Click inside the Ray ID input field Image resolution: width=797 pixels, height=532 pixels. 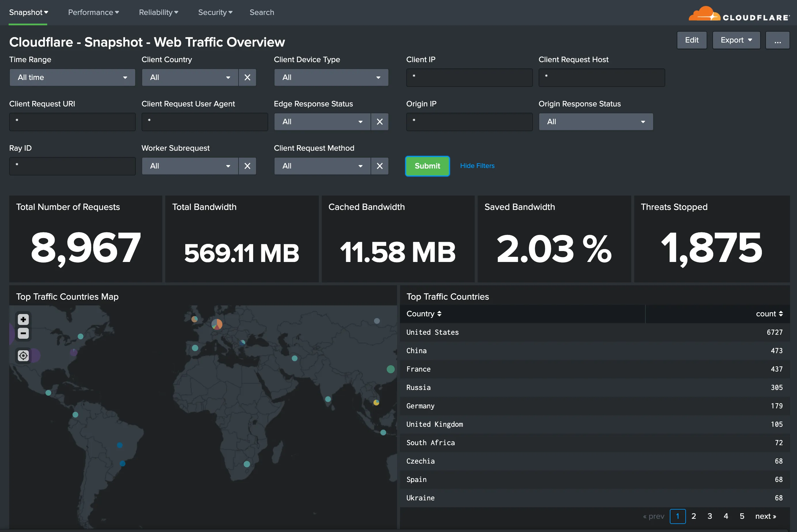tap(72, 166)
